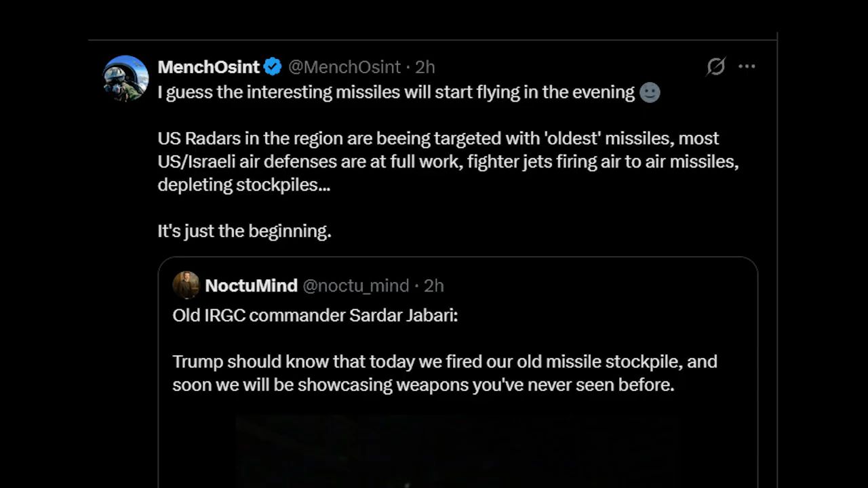Click "It's just the beginning." text
This screenshot has height=488, width=868.
pyautogui.click(x=244, y=231)
